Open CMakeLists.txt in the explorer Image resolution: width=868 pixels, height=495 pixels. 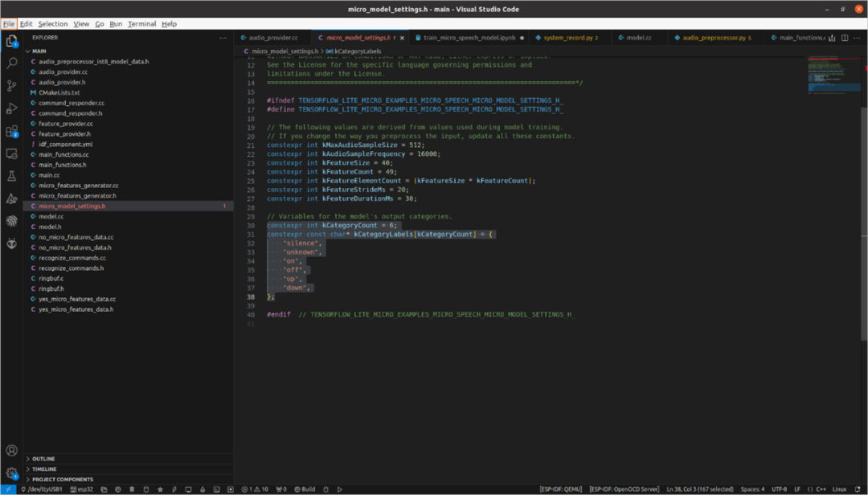pyautogui.click(x=59, y=92)
